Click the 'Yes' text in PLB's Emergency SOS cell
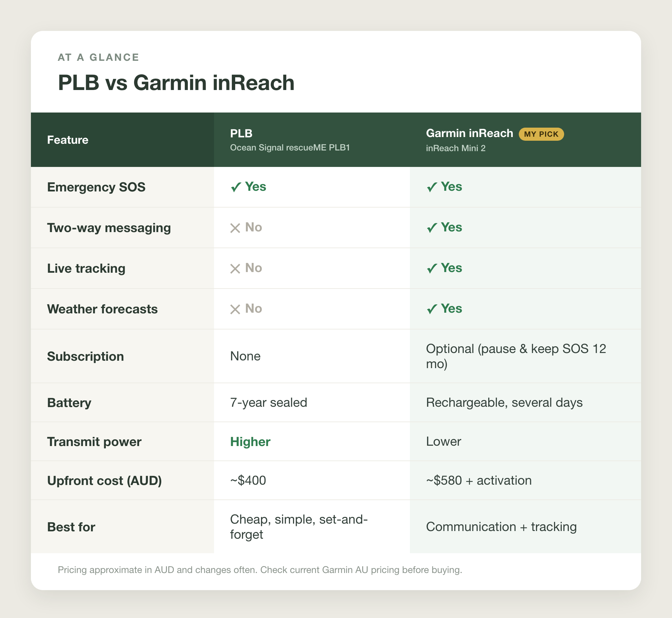This screenshot has height=618, width=672. click(x=256, y=187)
